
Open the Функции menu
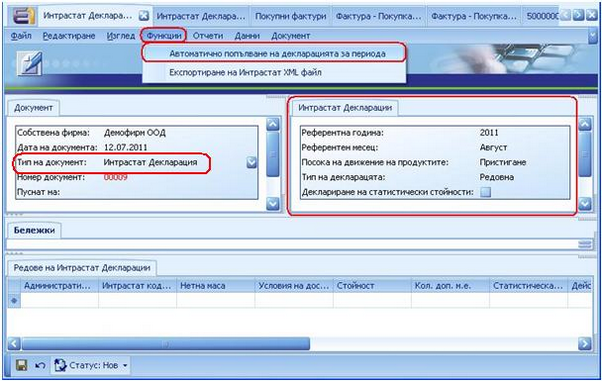pos(164,36)
